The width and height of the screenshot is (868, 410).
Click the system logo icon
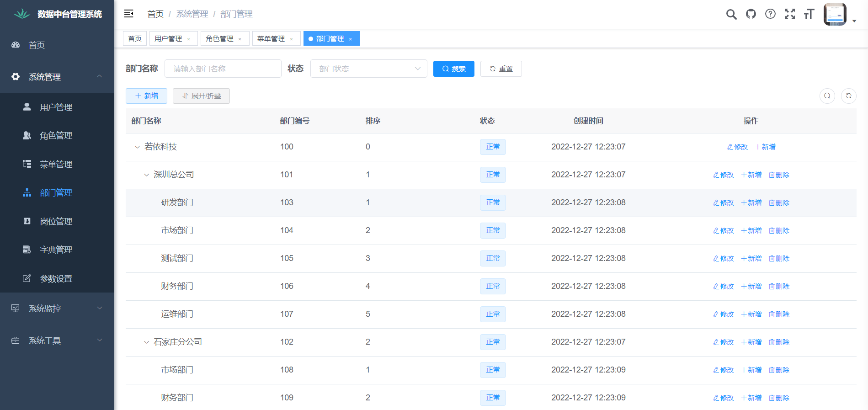pyautogui.click(x=21, y=14)
